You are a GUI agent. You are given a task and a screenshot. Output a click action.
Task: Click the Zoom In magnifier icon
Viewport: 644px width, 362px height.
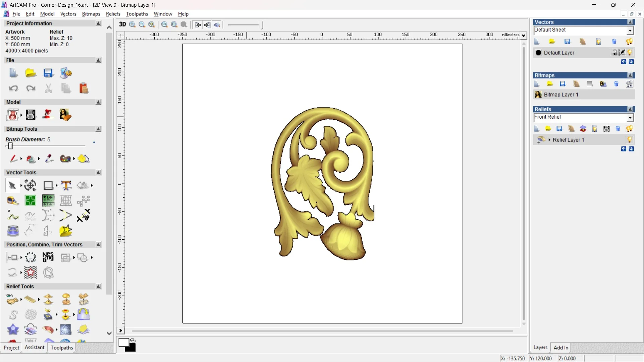click(132, 24)
